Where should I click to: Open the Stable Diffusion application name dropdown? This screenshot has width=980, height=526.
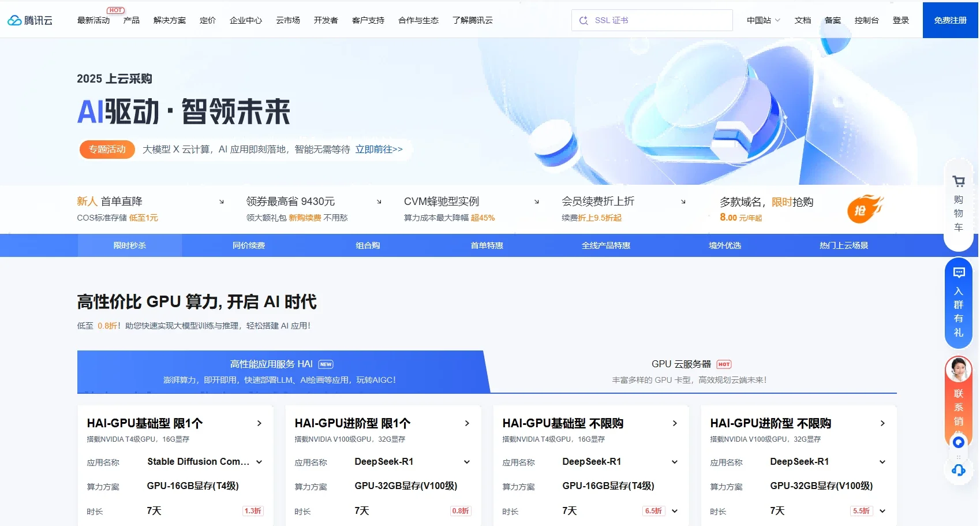(x=259, y=462)
